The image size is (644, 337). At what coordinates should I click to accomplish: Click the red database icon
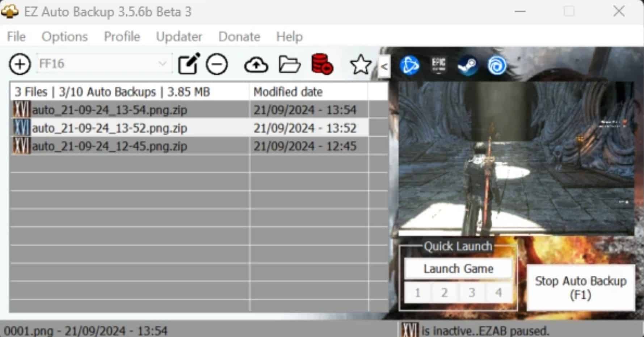(322, 64)
